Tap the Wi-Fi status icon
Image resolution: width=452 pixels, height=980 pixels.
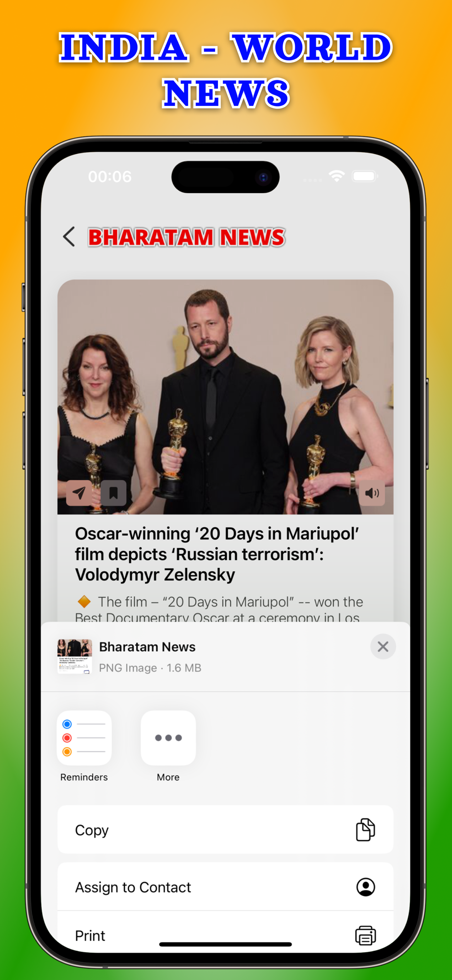point(337,176)
